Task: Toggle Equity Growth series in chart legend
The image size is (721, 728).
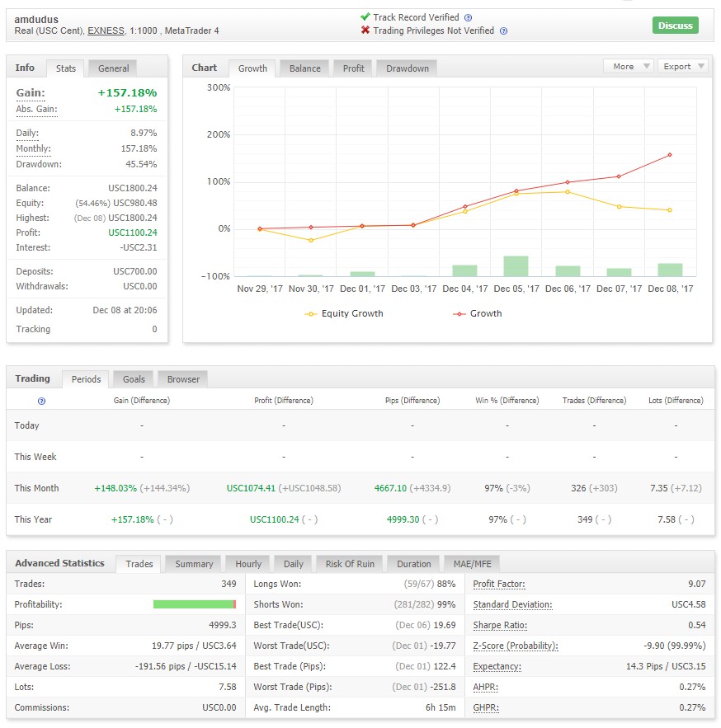Action: (344, 314)
